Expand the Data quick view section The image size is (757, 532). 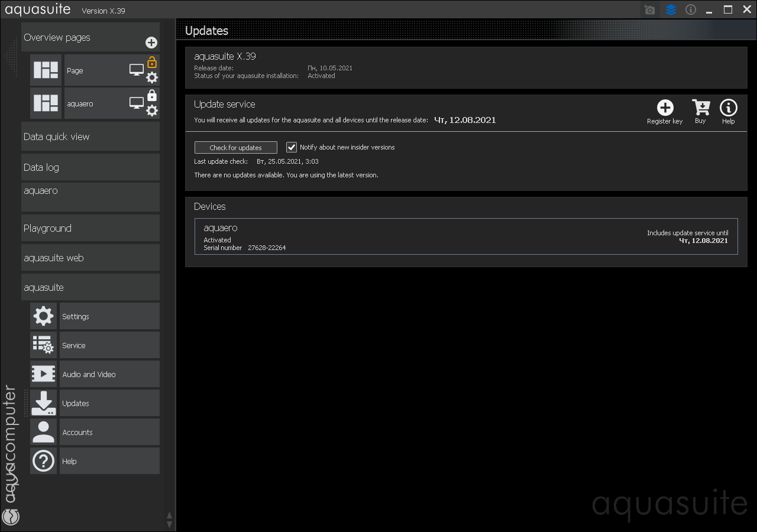[90, 137]
